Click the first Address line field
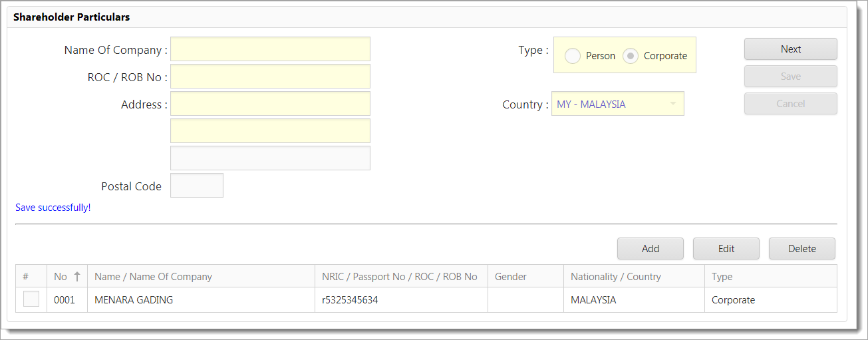Image resolution: width=868 pixels, height=340 pixels. [270, 104]
